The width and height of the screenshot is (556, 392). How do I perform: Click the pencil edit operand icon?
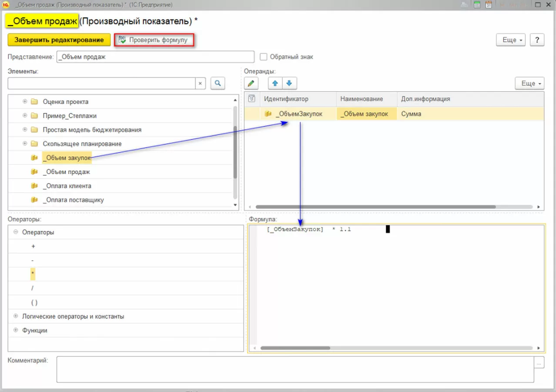click(251, 83)
